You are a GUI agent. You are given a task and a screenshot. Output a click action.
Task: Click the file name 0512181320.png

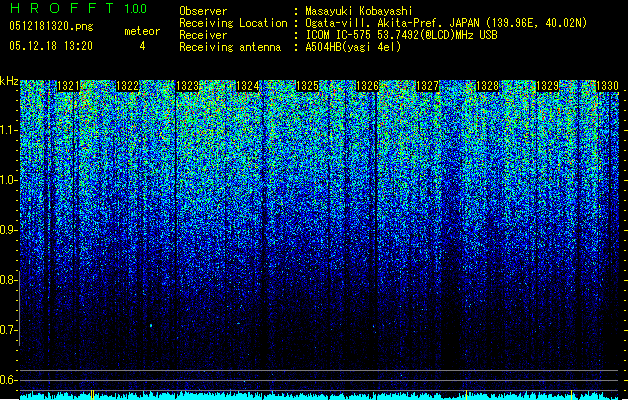point(51,26)
